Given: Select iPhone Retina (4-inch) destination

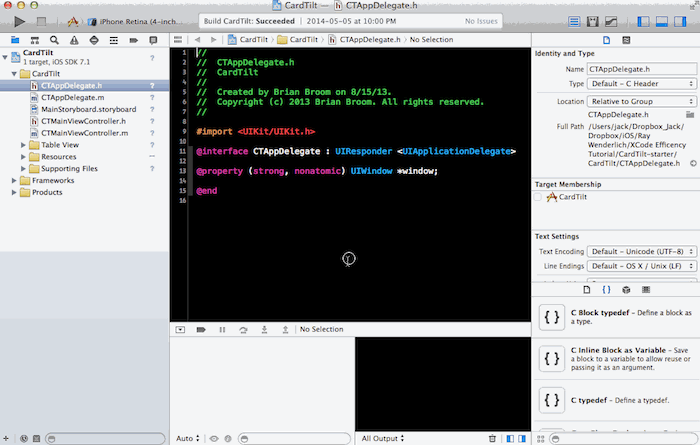Looking at the screenshot, I should 137,21.
